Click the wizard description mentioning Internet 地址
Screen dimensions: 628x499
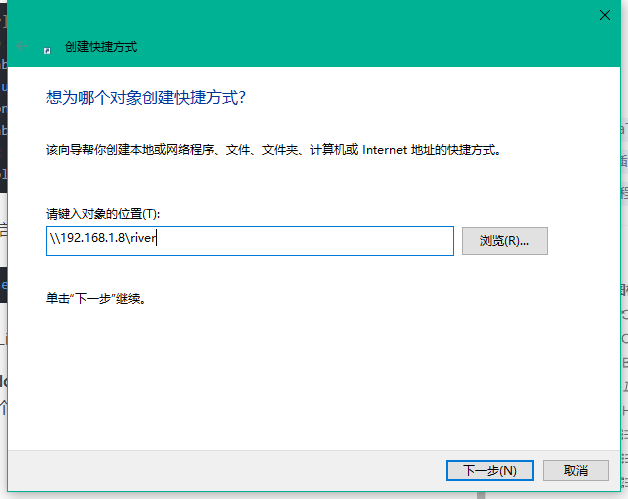point(274,150)
